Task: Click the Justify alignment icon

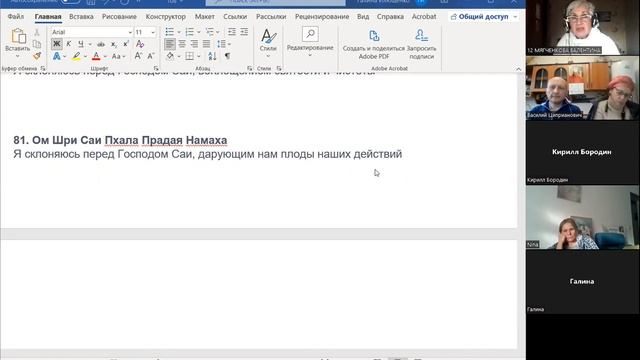Action: click(207, 44)
